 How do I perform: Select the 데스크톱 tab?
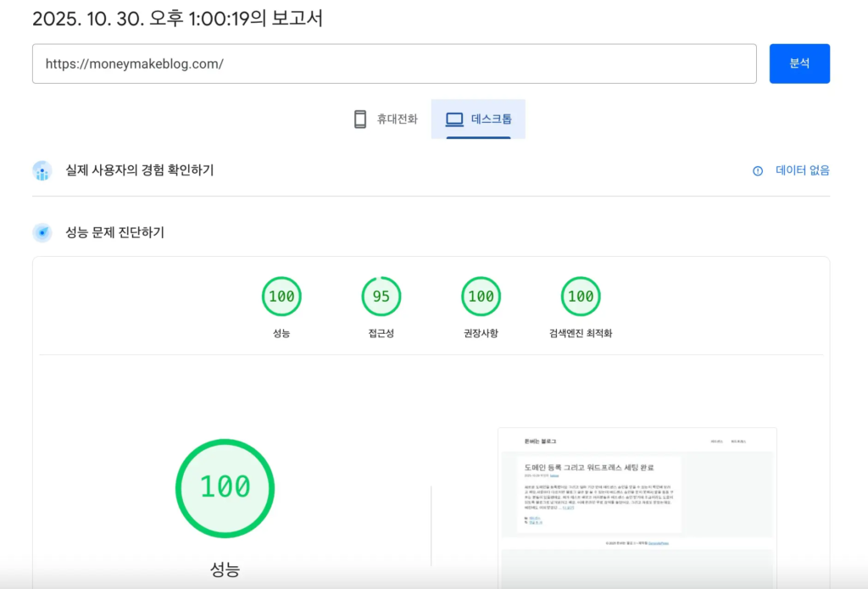pyautogui.click(x=478, y=118)
